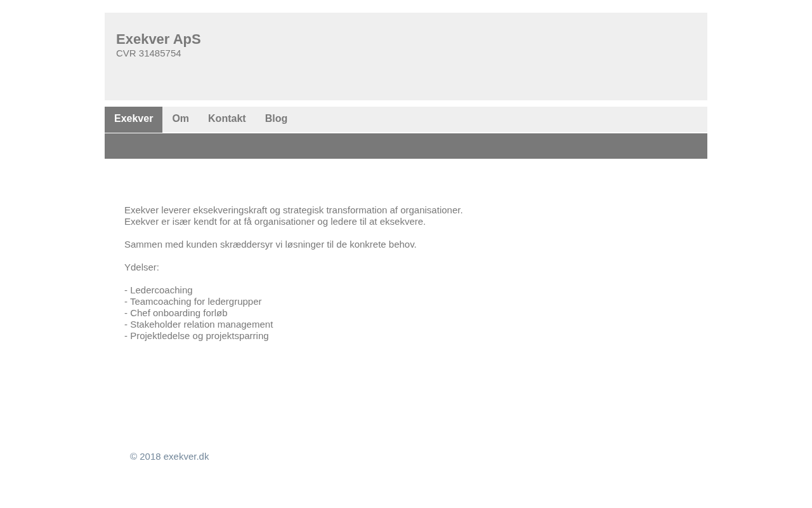Click the CVR 31485754 text

(x=148, y=53)
